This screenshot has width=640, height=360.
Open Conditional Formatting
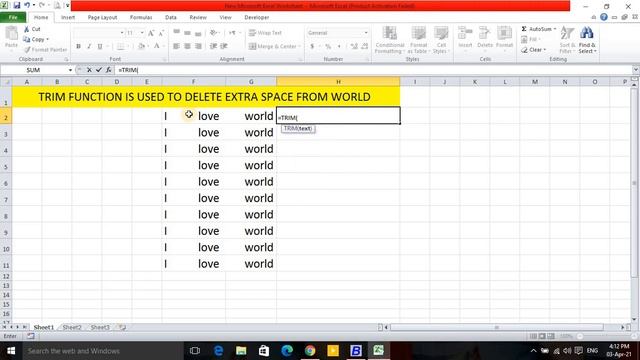point(390,40)
